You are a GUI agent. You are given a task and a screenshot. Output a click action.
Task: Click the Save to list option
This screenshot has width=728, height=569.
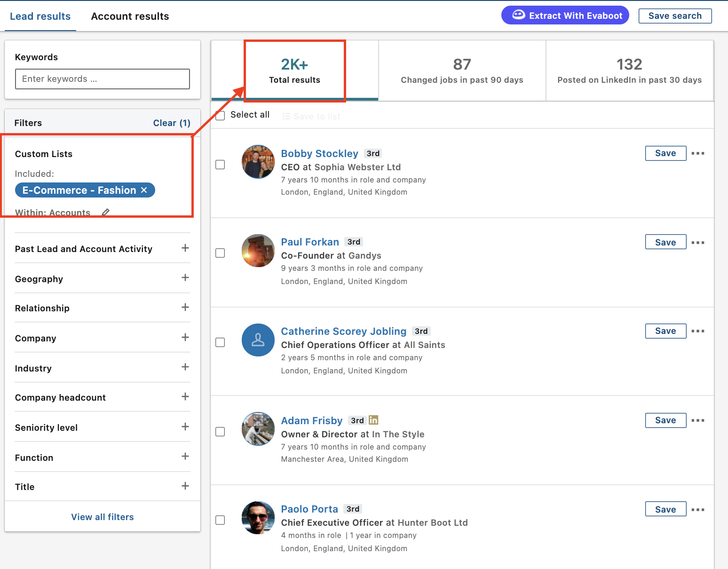311,116
